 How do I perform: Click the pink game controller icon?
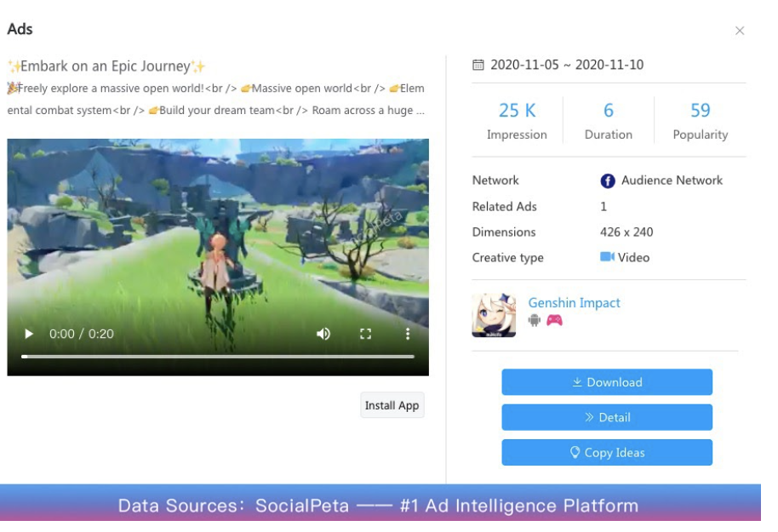coord(554,321)
